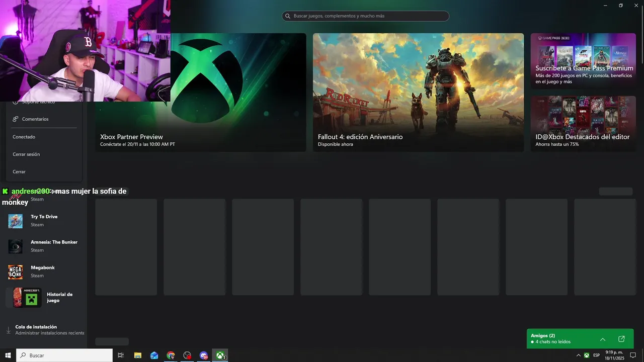Open Google Chrome from the taskbar
The image size is (644, 362).
click(x=171, y=355)
